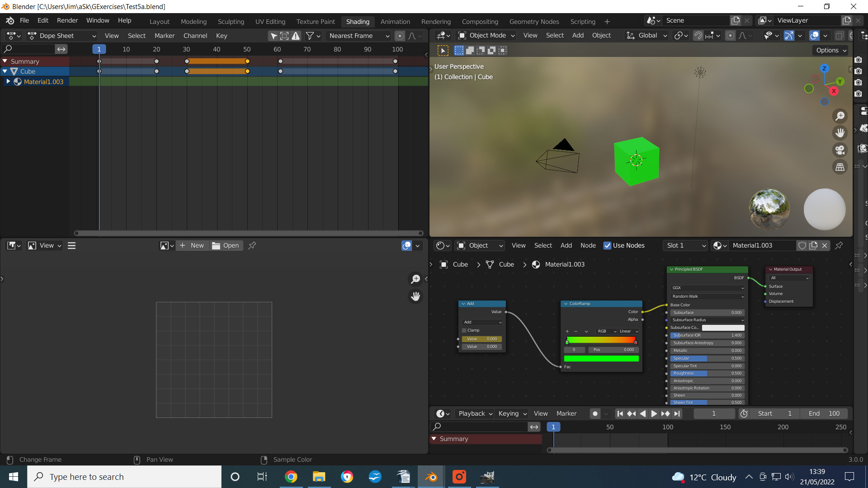
Task: Unlink Material1.003 with the X icon
Action: [x=825, y=245]
